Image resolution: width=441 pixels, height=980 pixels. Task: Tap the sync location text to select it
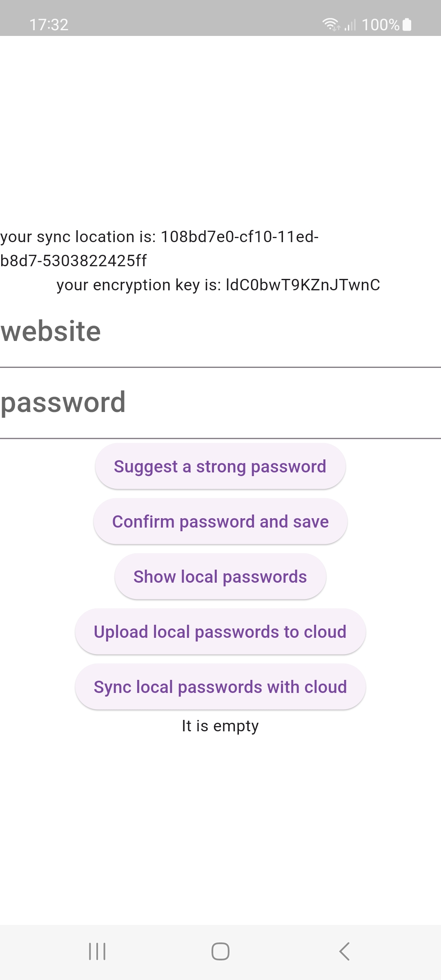160,247
